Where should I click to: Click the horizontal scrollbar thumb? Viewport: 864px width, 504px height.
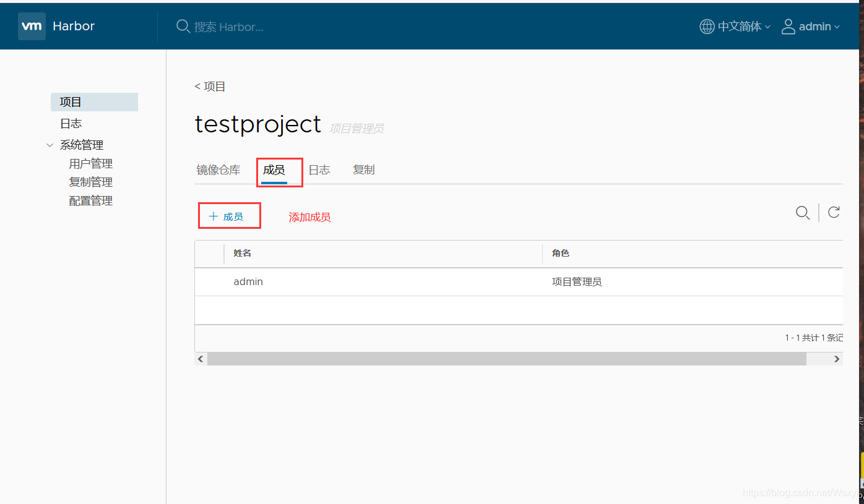[x=507, y=359]
